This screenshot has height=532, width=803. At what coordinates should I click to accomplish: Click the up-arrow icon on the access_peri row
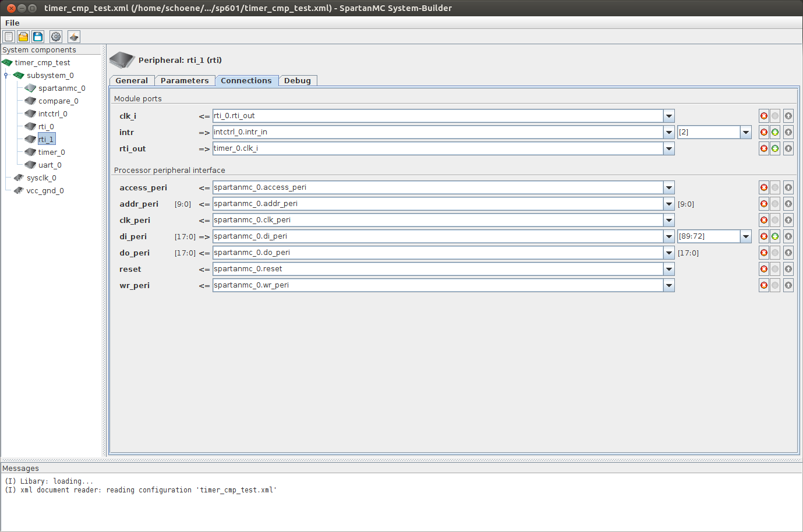point(788,187)
